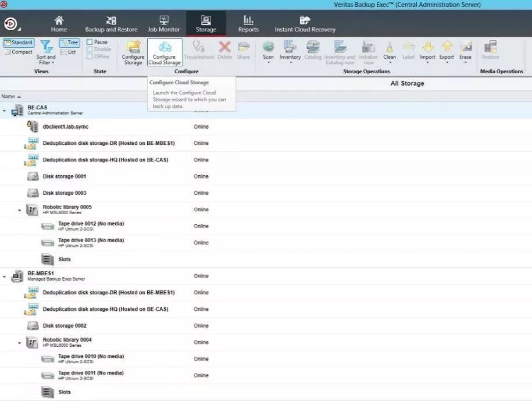
Task: Open the Erase dropdown arrow
Action: click(466, 62)
